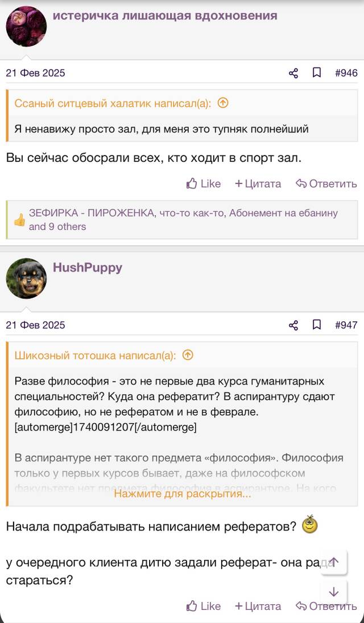Click the scroll-to-top arrow button

334,562
